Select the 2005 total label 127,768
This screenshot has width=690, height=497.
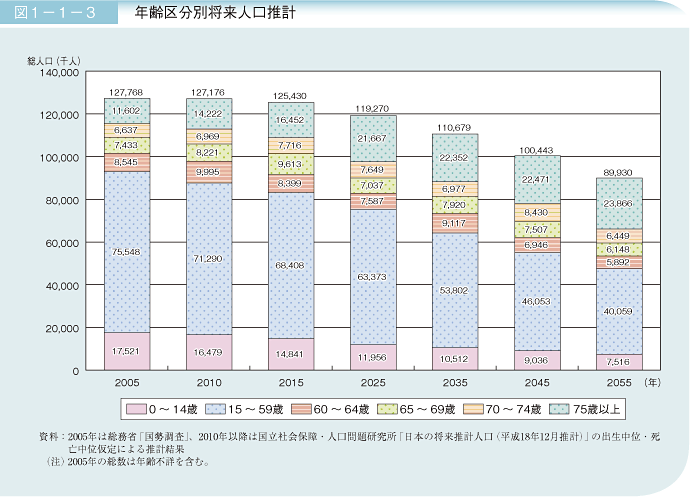[127, 90]
